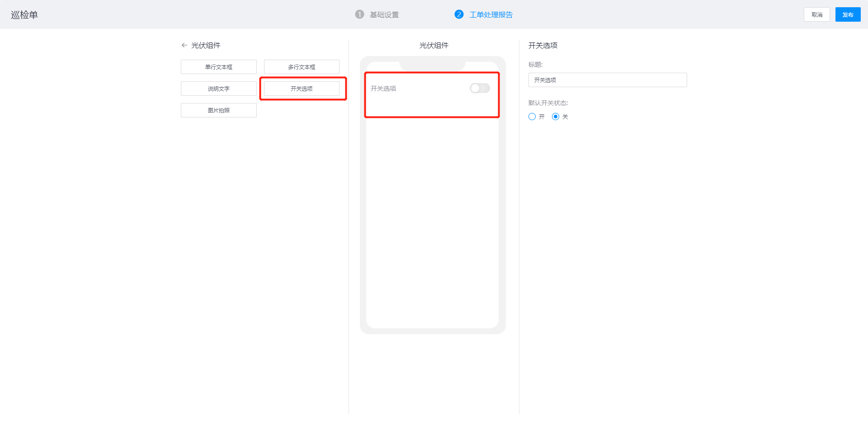Image resolution: width=868 pixels, height=434 pixels.
Task: Click 光伏组件 heading above phone preview
Action: pyautogui.click(x=434, y=45)
